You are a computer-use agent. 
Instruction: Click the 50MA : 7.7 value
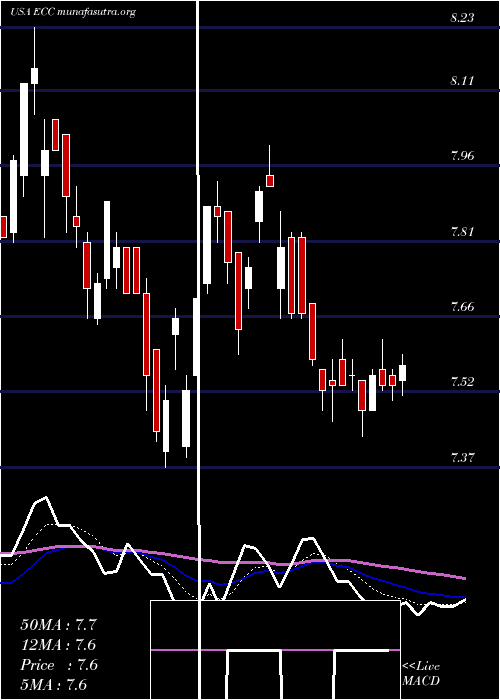58,625
